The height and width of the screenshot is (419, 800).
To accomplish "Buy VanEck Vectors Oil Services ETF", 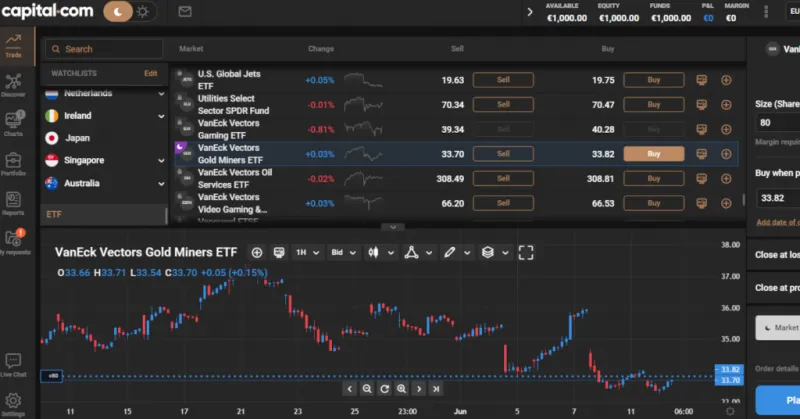I will pos(654,178).
